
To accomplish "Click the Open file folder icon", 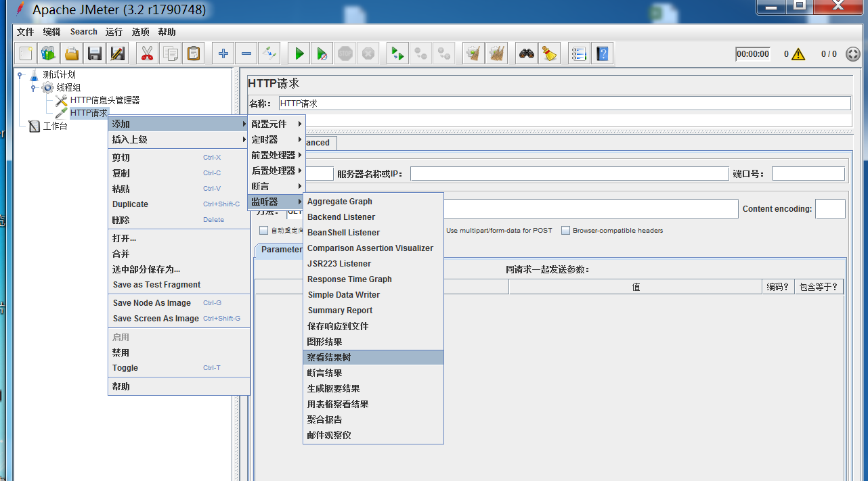I will tap(72, 53).
